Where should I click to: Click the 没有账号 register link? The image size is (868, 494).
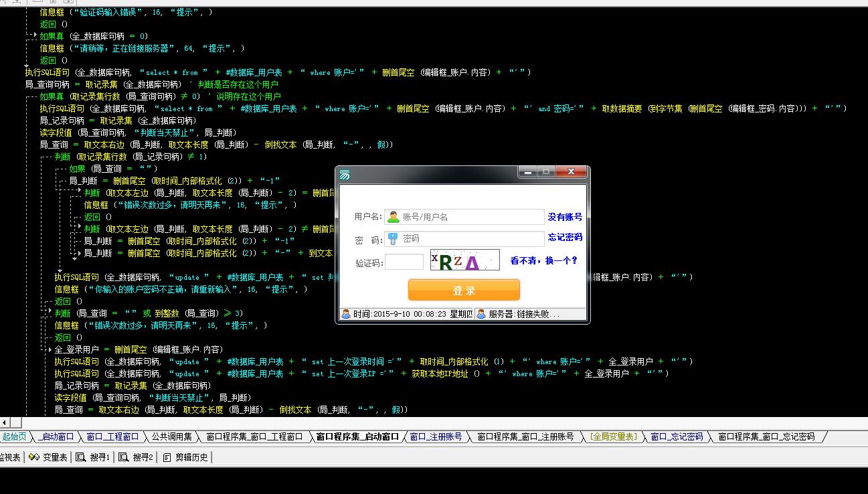tap(565, 217)
